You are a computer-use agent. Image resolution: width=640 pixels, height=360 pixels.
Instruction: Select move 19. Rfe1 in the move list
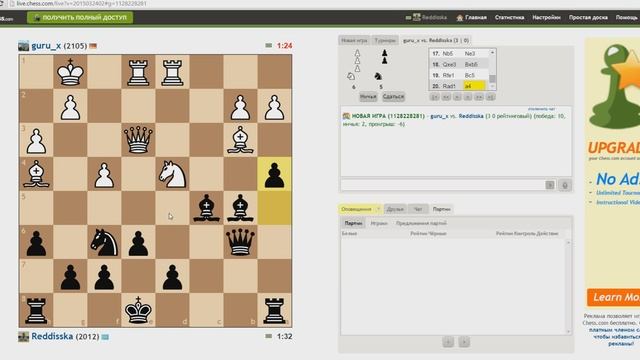pos(449,76)
